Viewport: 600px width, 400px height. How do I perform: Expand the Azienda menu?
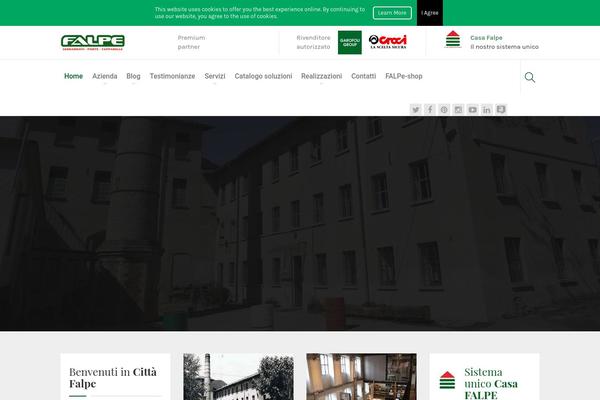click(x=104, y=76)
